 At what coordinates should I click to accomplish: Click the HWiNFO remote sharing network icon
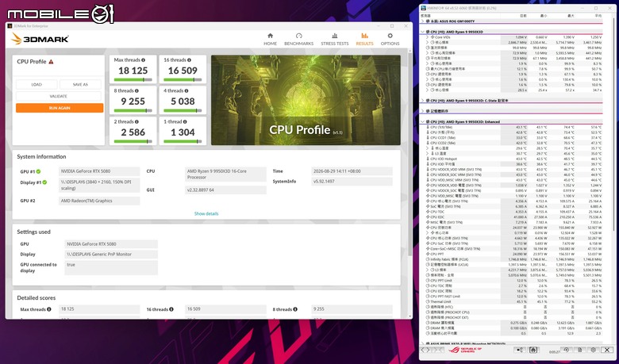tap(520, 350)
